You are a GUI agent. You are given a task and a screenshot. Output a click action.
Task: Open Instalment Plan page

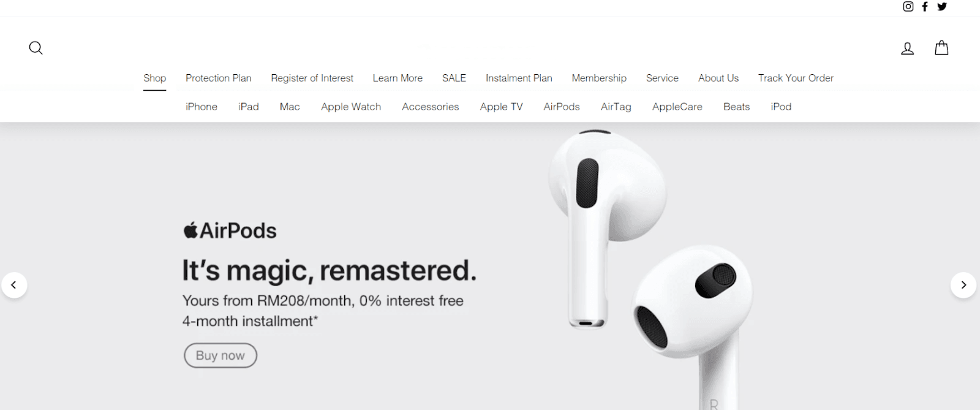click(519, 78)
